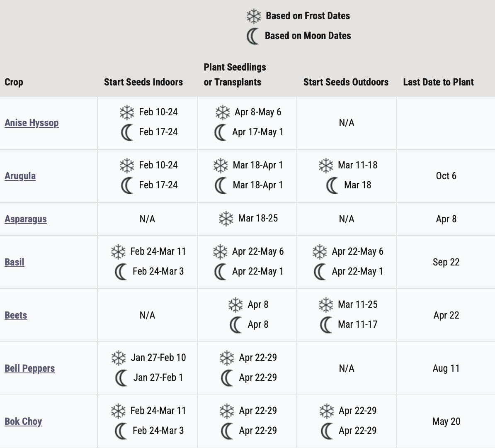Click snowflake icon beside Basil Feb 24-Mar 11
The image size is (495, 448).
118,252
